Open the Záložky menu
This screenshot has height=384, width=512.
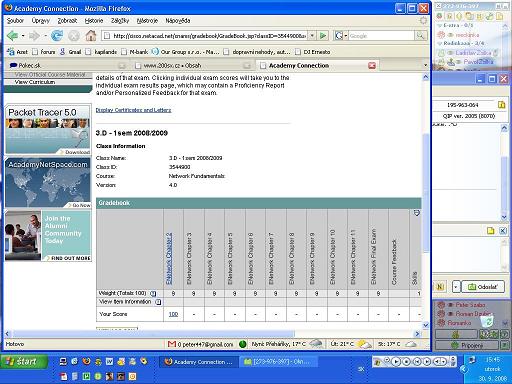[x=120, y=21]
